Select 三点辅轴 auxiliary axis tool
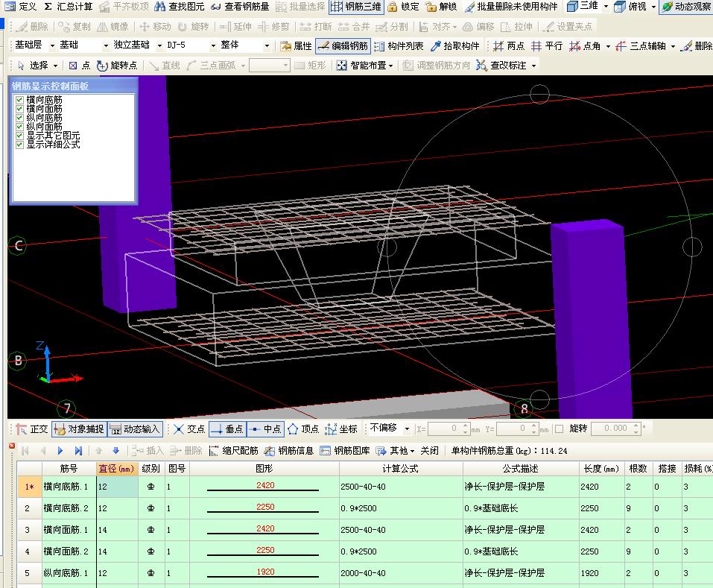Image resolution: width=713 pixels, height=588 pixels. (641, 46)
